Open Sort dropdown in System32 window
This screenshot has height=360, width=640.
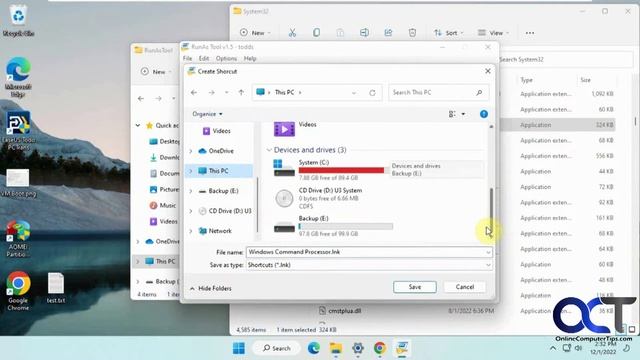[x=449, y=33]
